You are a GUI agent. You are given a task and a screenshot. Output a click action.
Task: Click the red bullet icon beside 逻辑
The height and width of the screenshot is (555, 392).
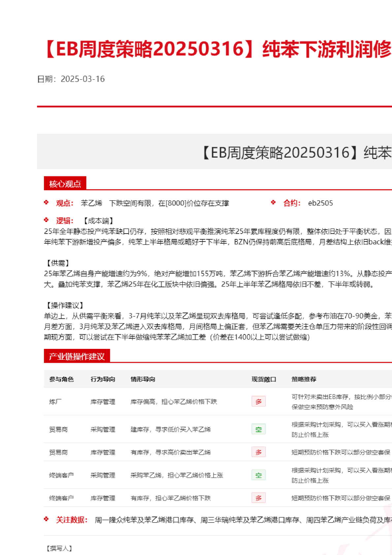click(x=46, y=220)
